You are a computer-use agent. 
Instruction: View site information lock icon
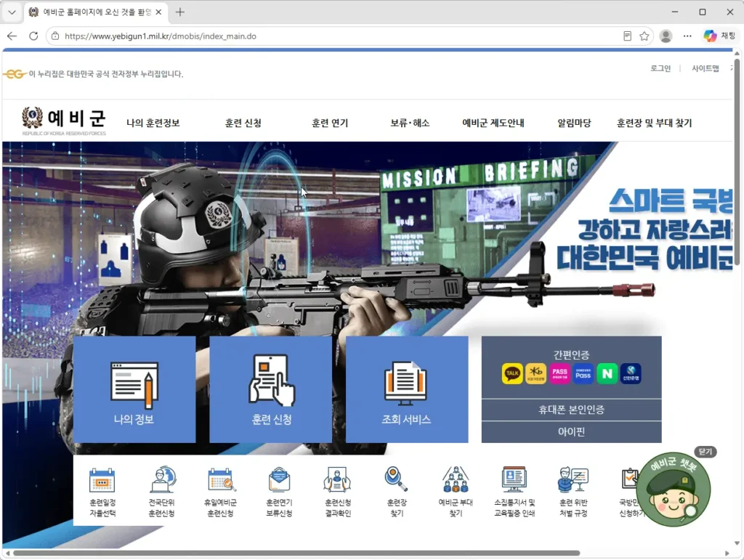pos(55,36)
